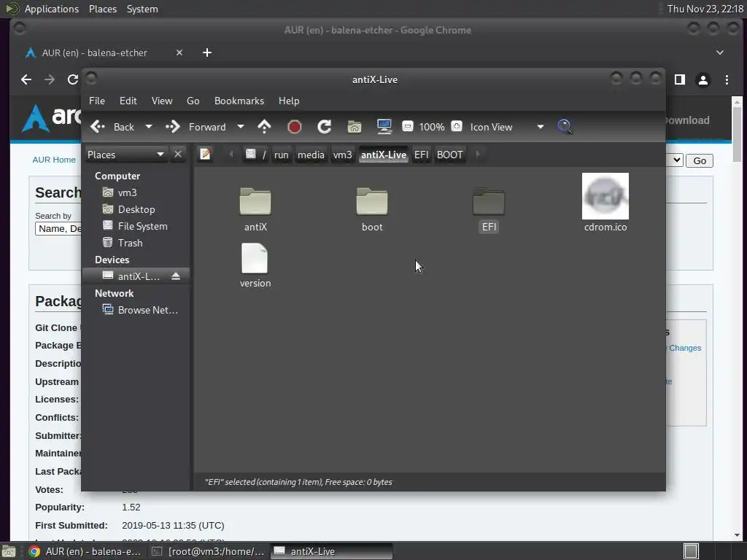This screenshot has height=560, width=747.
Task: Open the Bookmarks menu
Action: 239,101
